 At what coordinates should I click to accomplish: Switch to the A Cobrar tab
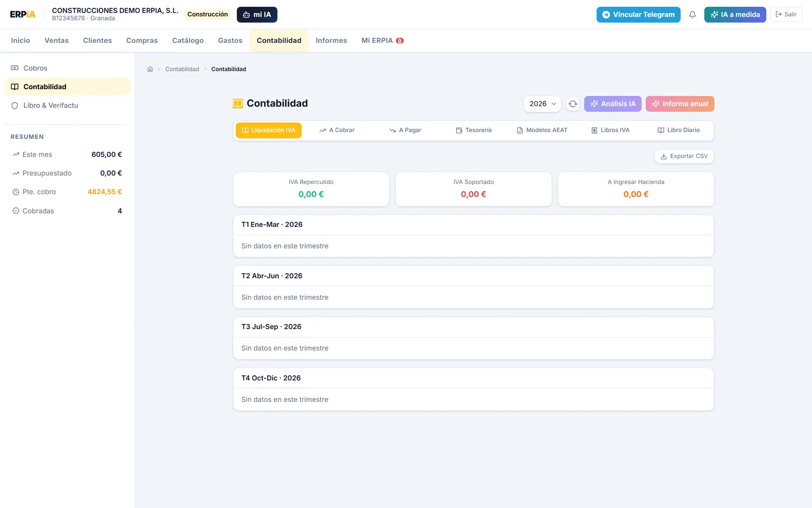[337, 130]
